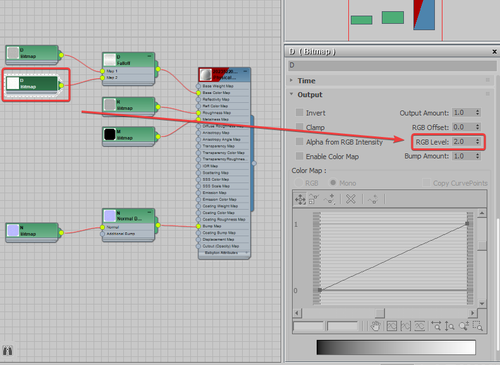Select the Add Point curve tool
Screen dimensions: 500x365
click(330, 200)
